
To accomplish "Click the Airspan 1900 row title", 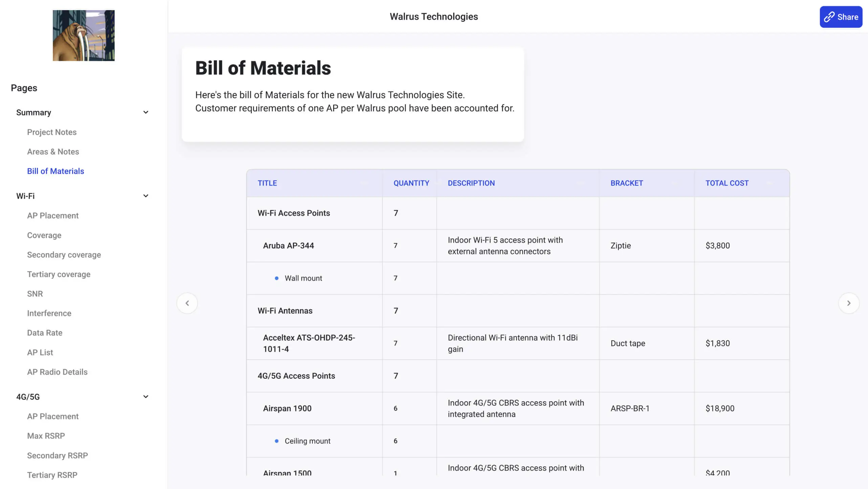I will pos(287,408).
